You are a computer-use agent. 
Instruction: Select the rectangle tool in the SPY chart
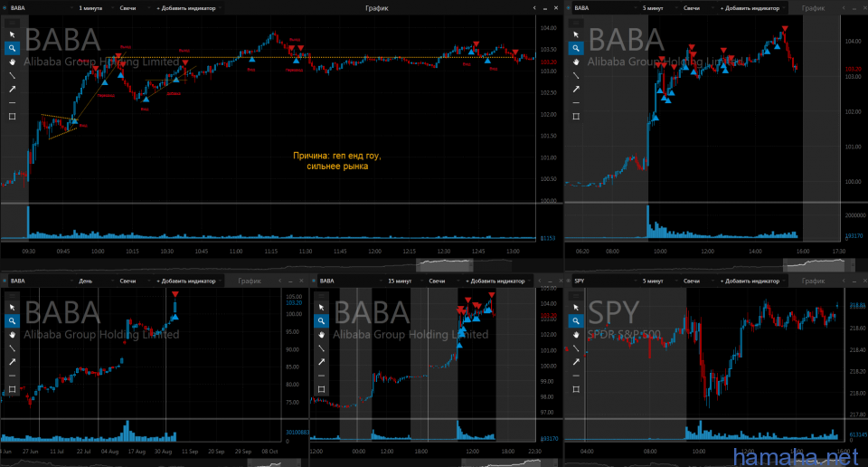click(576, 389)
